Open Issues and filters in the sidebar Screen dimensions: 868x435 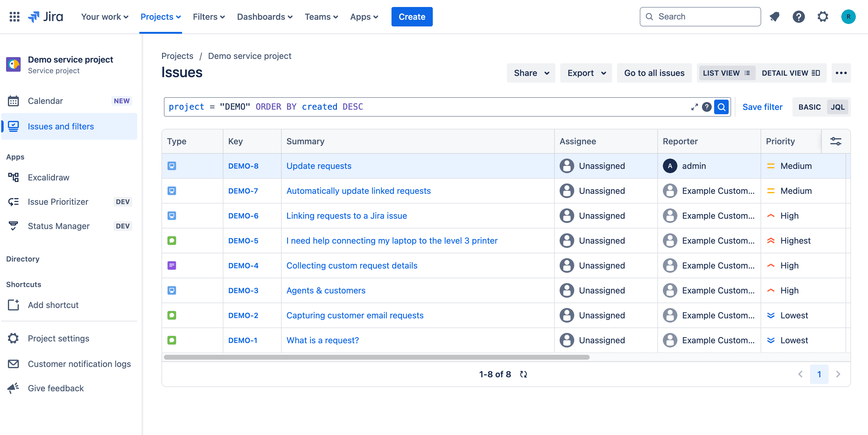70,126
